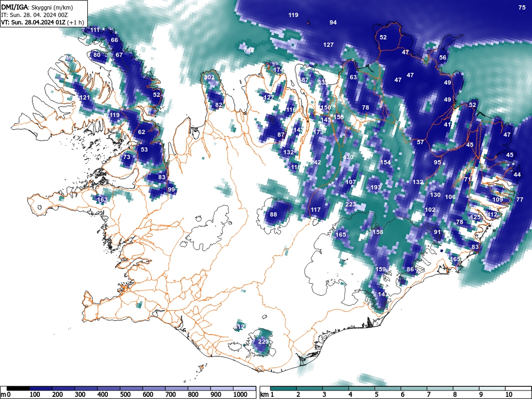Click the visibility value 44

click(x=517, y=174)
